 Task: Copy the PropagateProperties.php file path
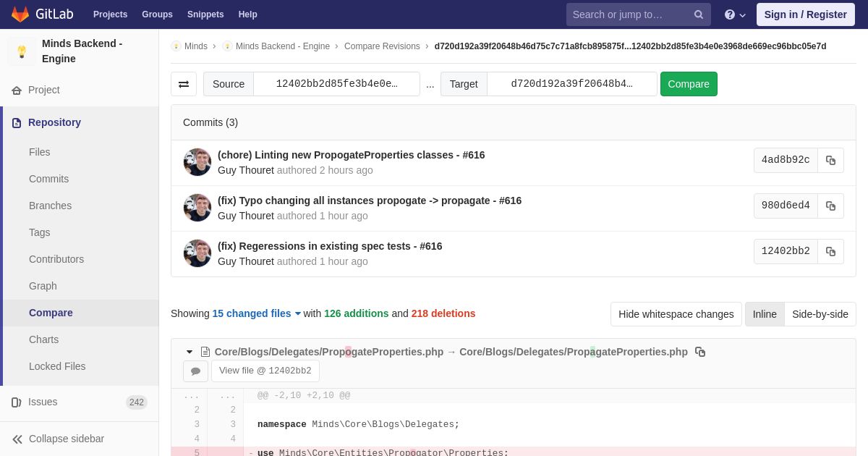[700, 352]
